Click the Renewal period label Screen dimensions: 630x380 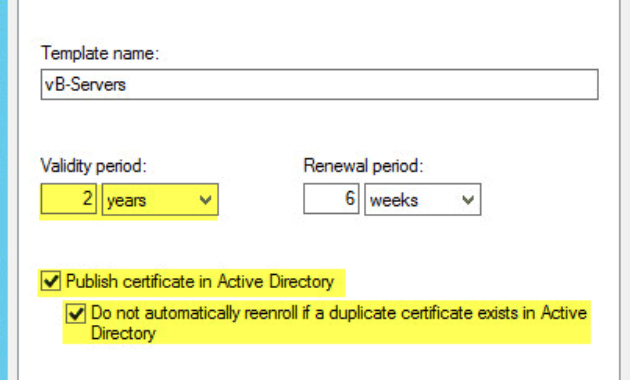tap(363, 165)
